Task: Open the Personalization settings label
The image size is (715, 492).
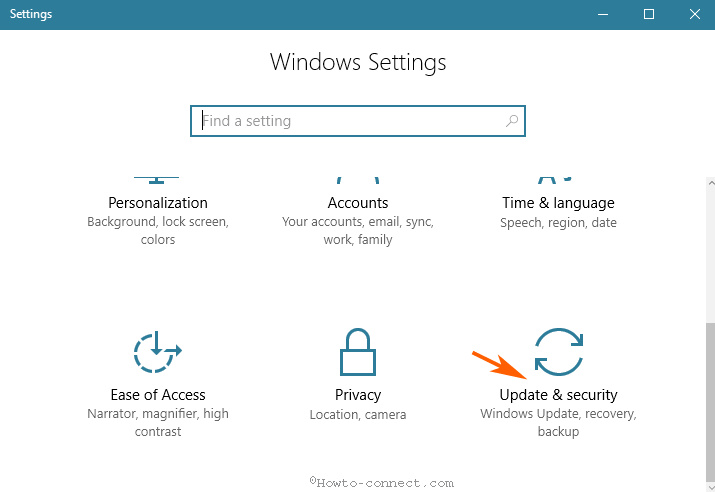Action: [158, 203]
